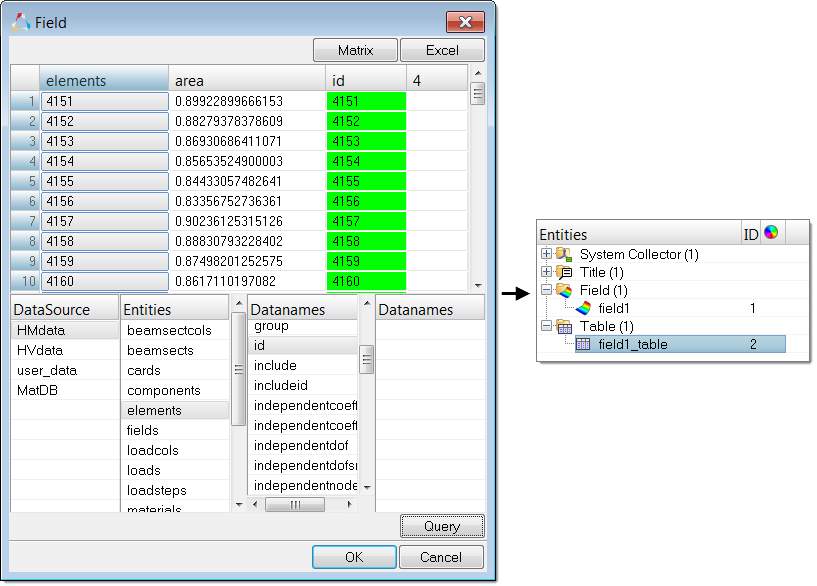This screenshot has height=586, width=817.
Task: Collapse the Table tree node
Action: pyautogui.click(x=546, y=327)
